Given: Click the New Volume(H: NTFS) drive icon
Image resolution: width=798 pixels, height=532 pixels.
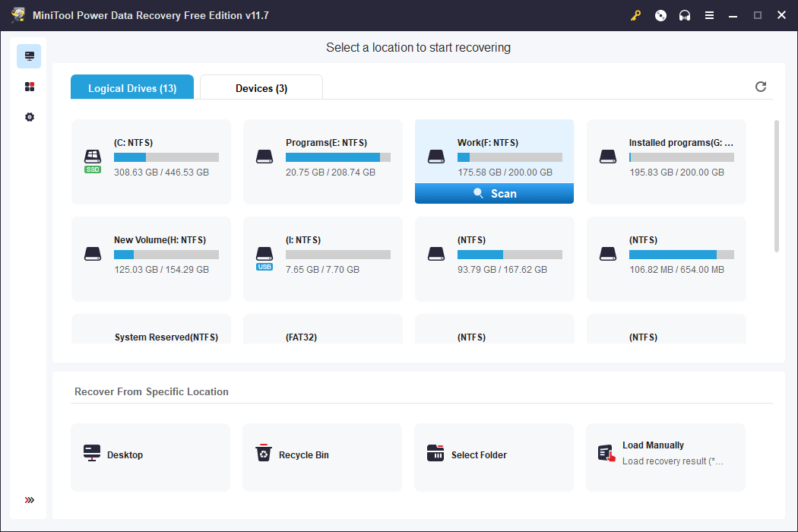Looking at the screenshot, I should [93, 254].
